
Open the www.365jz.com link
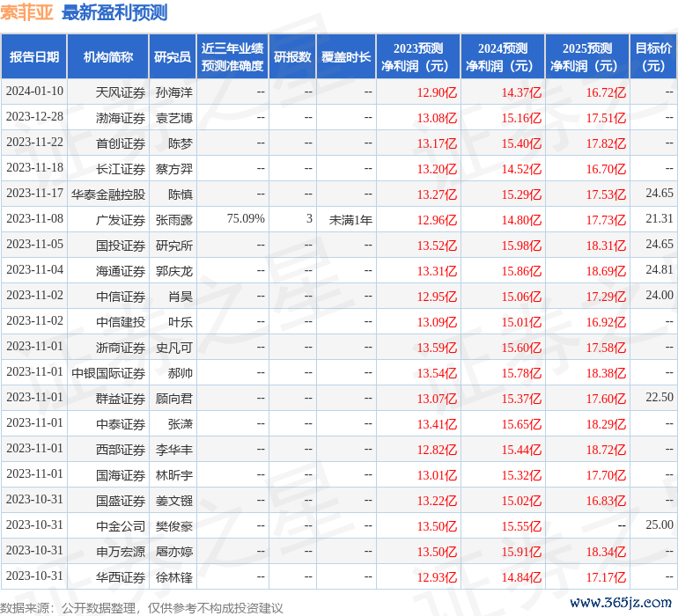click(621, 603)
